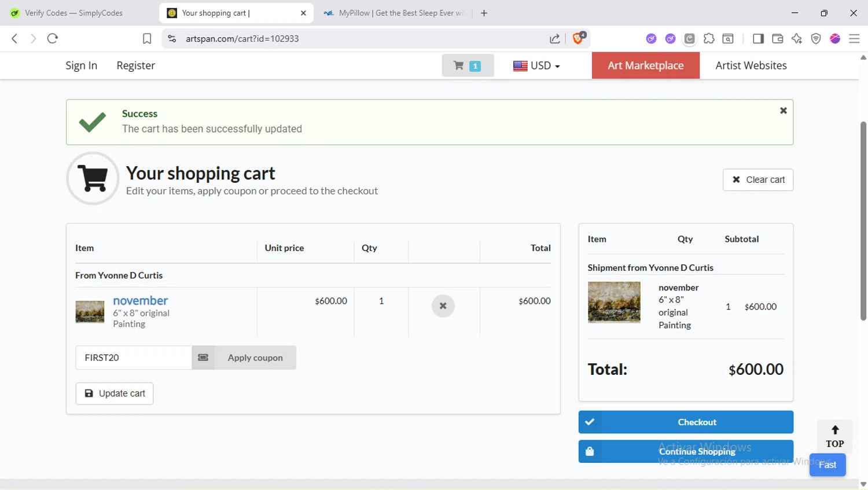The height and width of the screenshot is (490, 868).
Task: Remove november item from cart
Action: coord(443,306)
